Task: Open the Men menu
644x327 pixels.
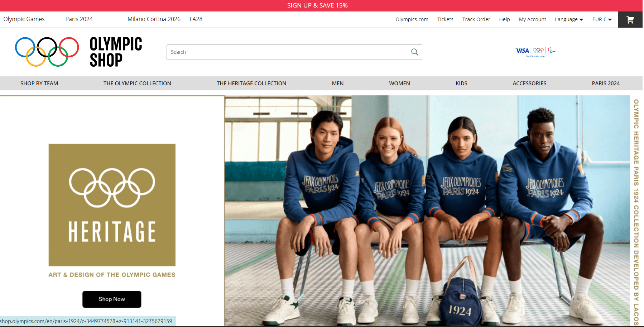Action: click(338, 83)
